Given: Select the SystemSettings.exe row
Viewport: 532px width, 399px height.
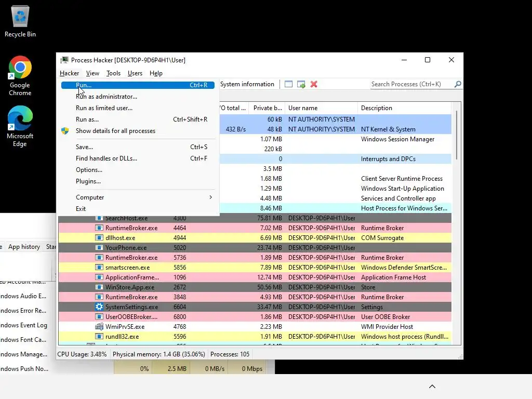Looking at the screenshot, I should (255, 307).
